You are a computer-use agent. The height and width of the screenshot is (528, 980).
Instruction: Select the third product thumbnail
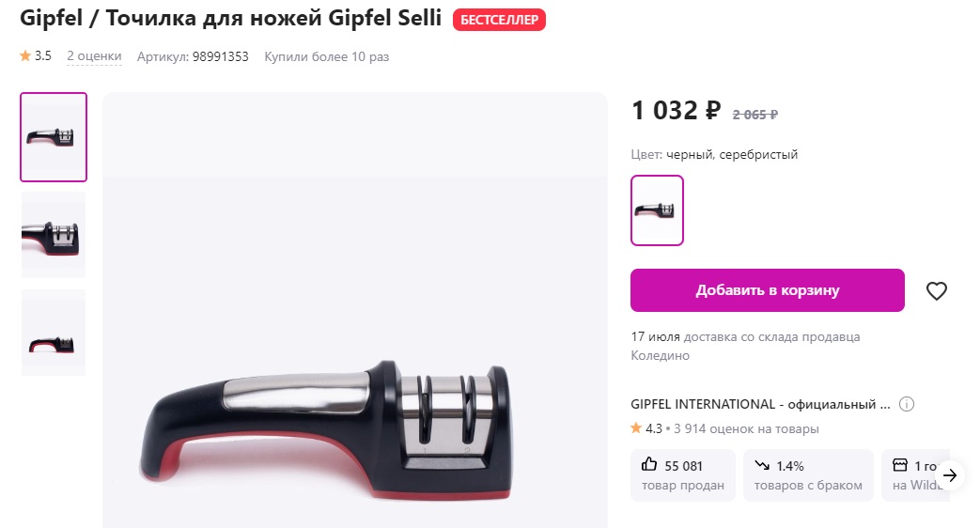(x=54, y=333)
